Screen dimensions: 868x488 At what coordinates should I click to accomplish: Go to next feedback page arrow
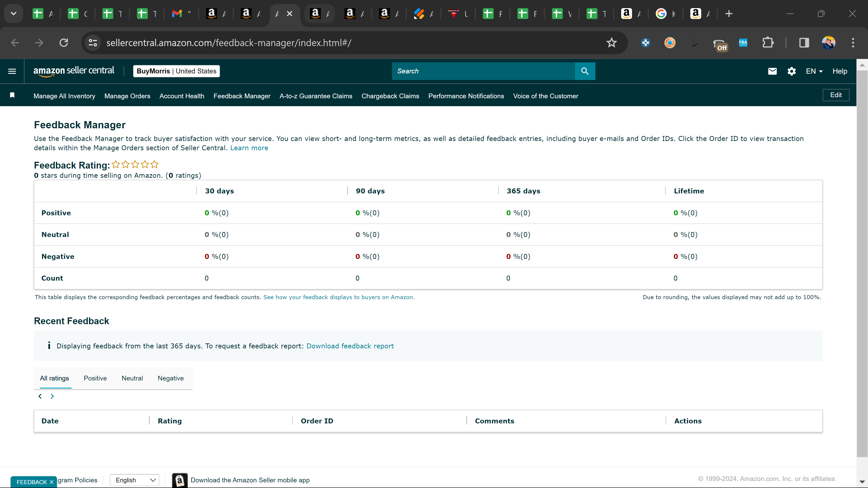(52, 396)
